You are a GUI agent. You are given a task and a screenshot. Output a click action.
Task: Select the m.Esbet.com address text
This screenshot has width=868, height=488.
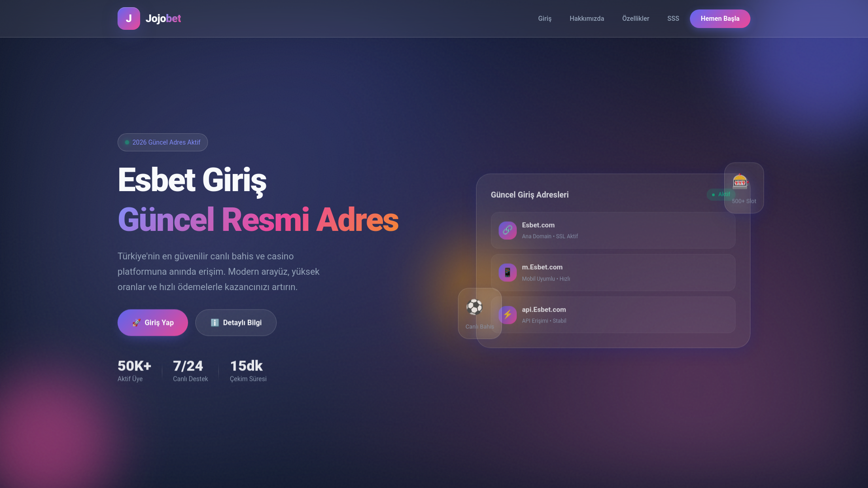(x=542, y=267)
